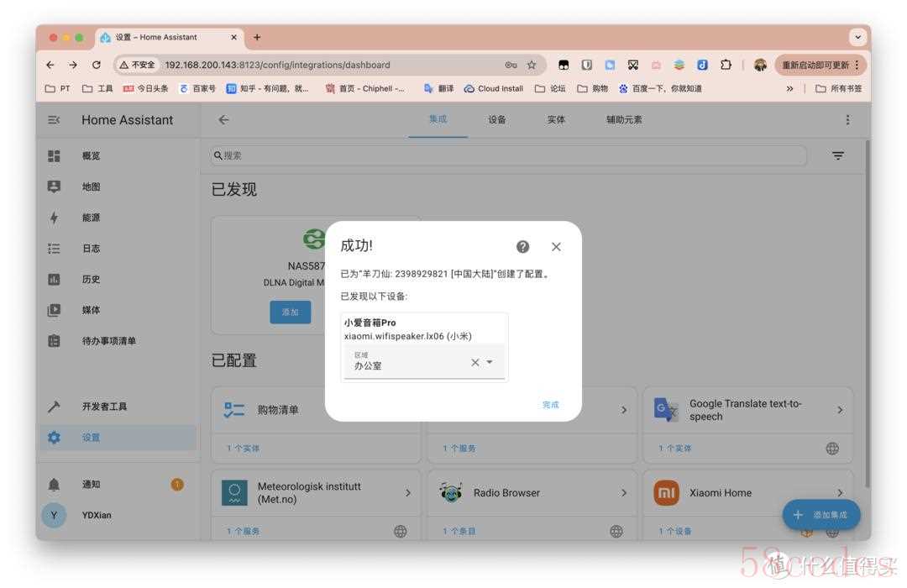Click the browser address bar URL
Viewport: 907px width, 588px height.
(x=278, y=65)
